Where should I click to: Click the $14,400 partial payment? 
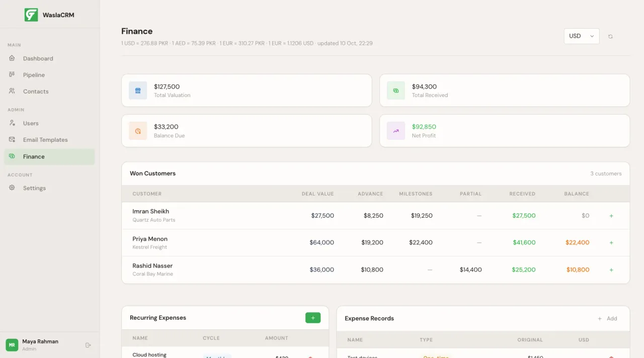tap(471, 270)
